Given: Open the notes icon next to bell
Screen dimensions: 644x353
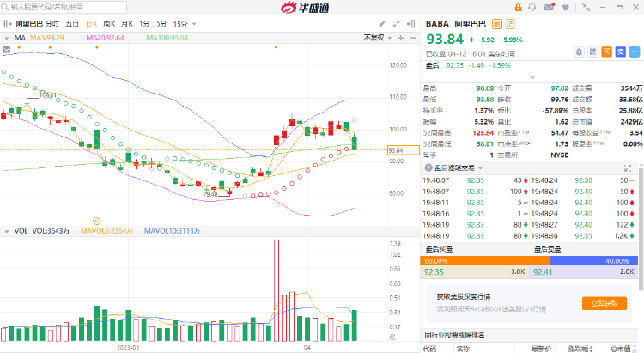Looking at the screenshot, I should (592, 52).
